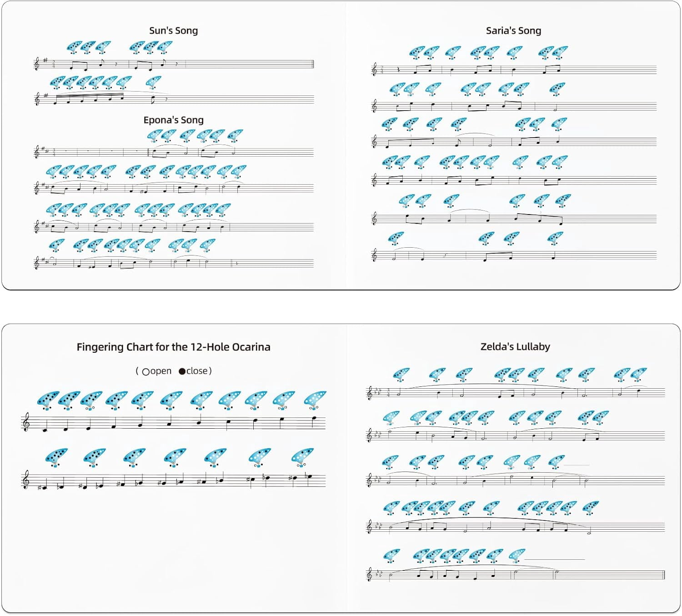Click the low C quarter note on the fingering chart staff
This screenshot has width=682, height=616.
(x=45, y=429)
